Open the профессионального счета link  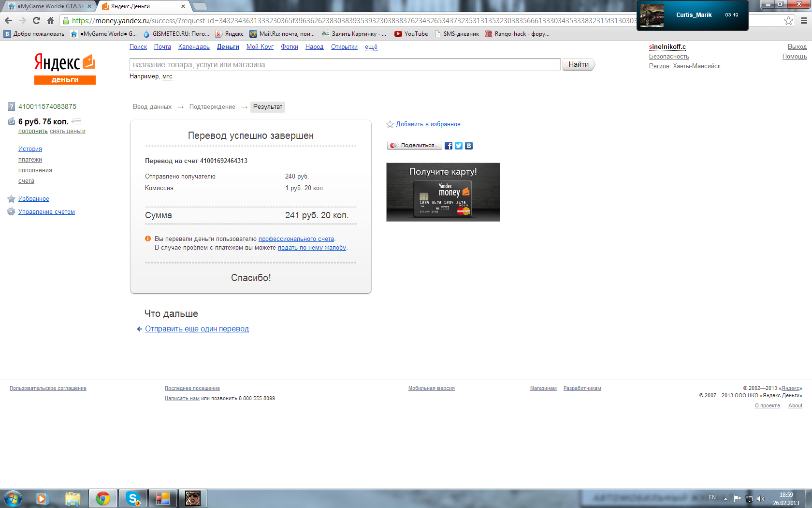(x=296, y=239)
